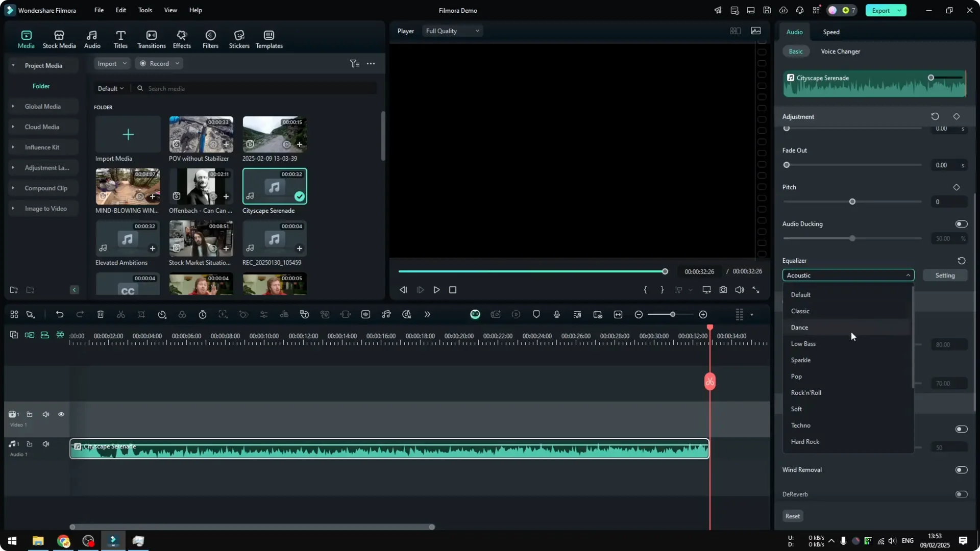Enable Audio Ducking
The width and height of the screenshot is (980, 551).
(x=961, y=224)
